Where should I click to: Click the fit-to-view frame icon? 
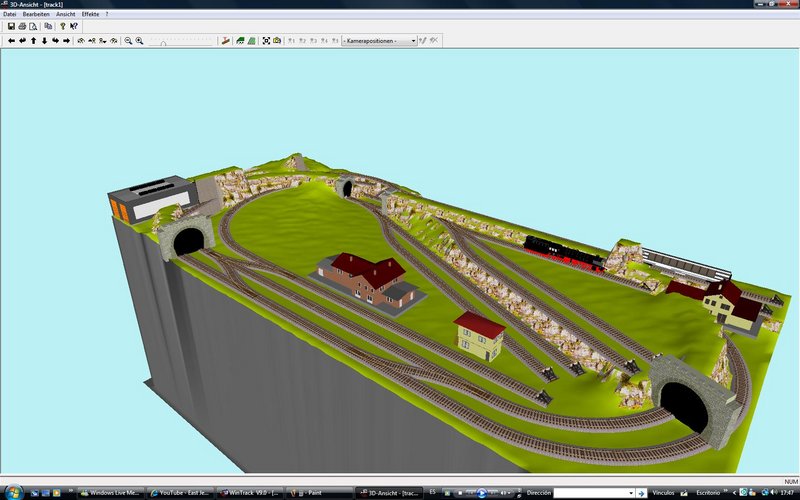[266, 40]
